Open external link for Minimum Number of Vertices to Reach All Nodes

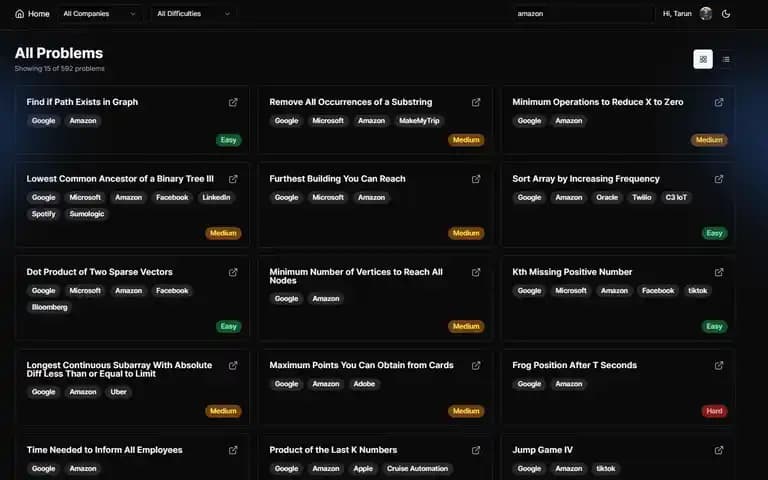coord(476,272)
